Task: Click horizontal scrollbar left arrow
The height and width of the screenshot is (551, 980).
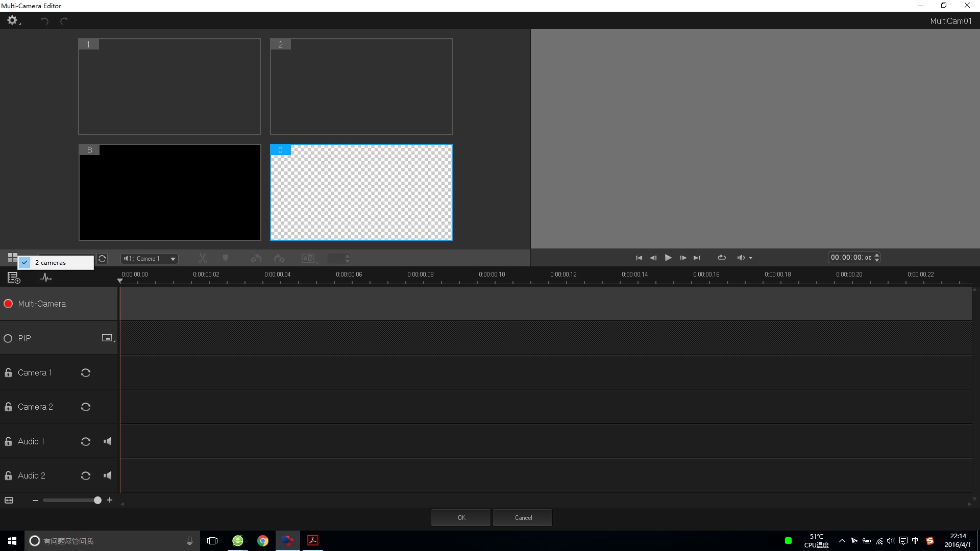Action: (x=122, y=504)
